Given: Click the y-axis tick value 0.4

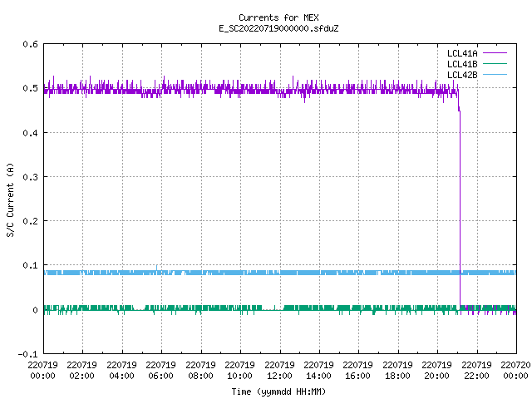Looking at the screenshot, I should point(30,133).
